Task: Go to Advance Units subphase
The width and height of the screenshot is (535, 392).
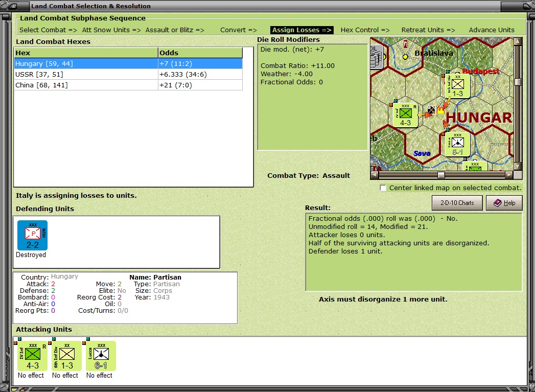Action: coord(492,30)
